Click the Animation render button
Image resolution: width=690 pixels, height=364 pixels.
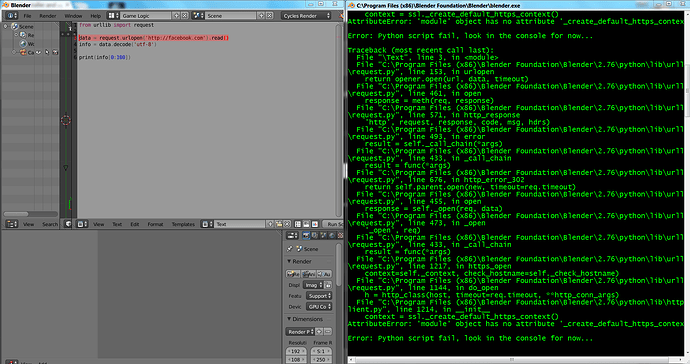tap(308, 274)
